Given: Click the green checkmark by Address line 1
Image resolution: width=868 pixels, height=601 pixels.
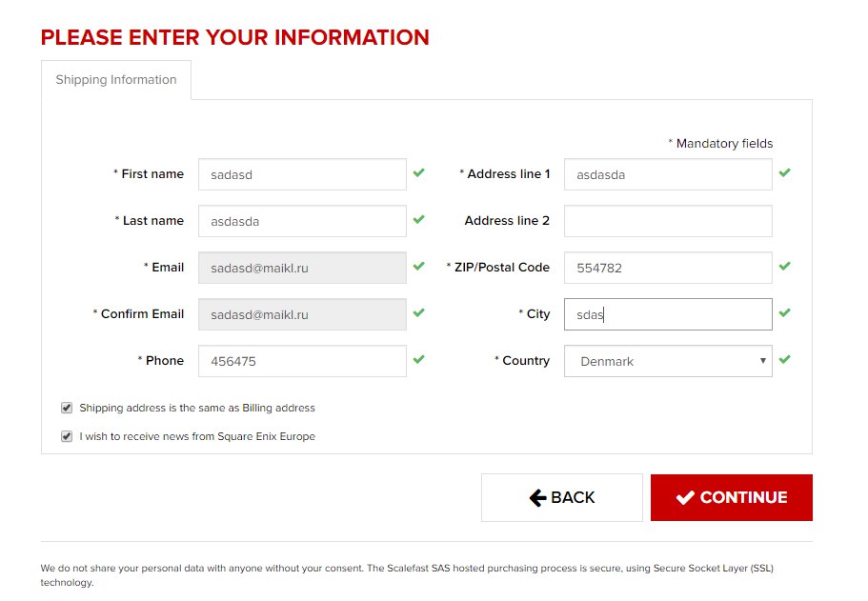Looking at the screenshot, I should tap(784, 173).
